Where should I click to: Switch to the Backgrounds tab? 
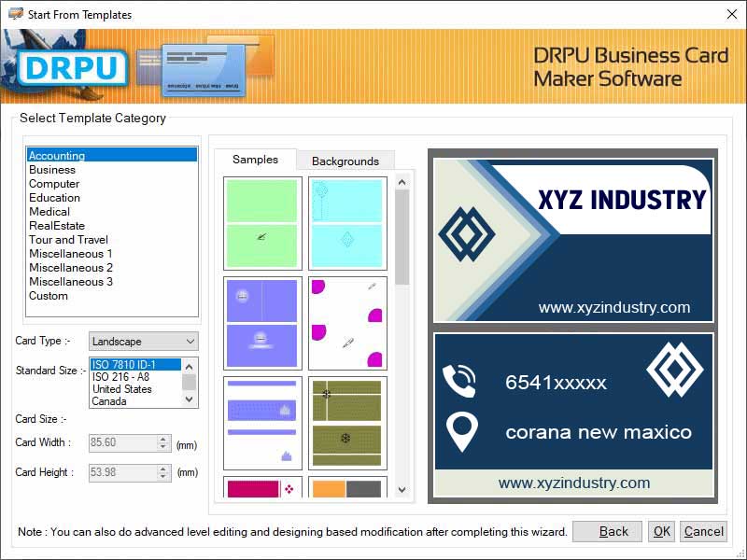(345, 161)
